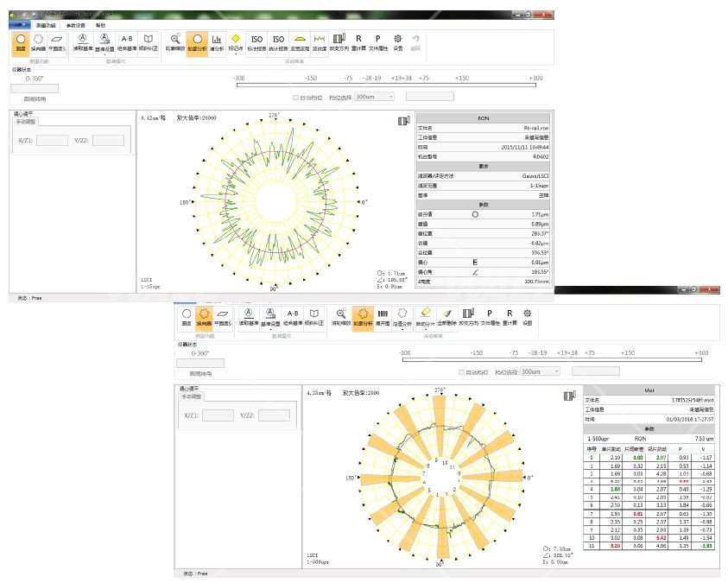Expand the datum settings dropdown in upper window
The image size is (728, 583).
pos(105,54)
